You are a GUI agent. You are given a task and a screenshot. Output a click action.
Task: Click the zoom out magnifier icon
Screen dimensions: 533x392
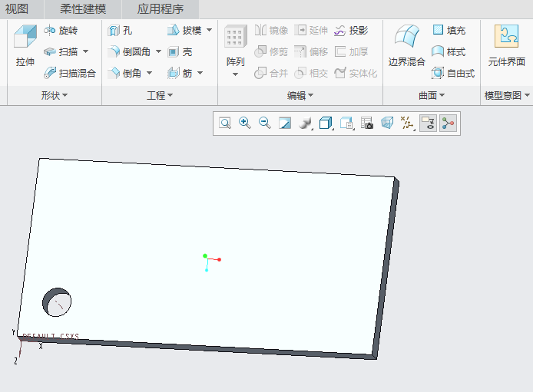(265, 123)
